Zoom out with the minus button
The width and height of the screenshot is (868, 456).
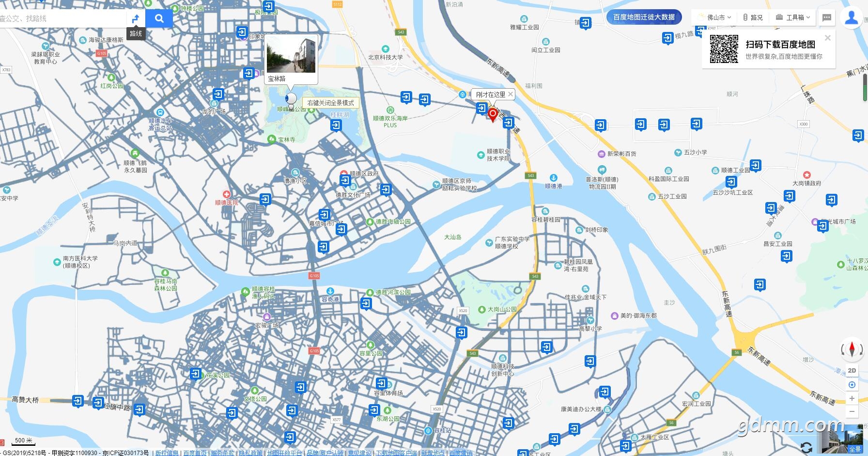click(x=852, y=411)
